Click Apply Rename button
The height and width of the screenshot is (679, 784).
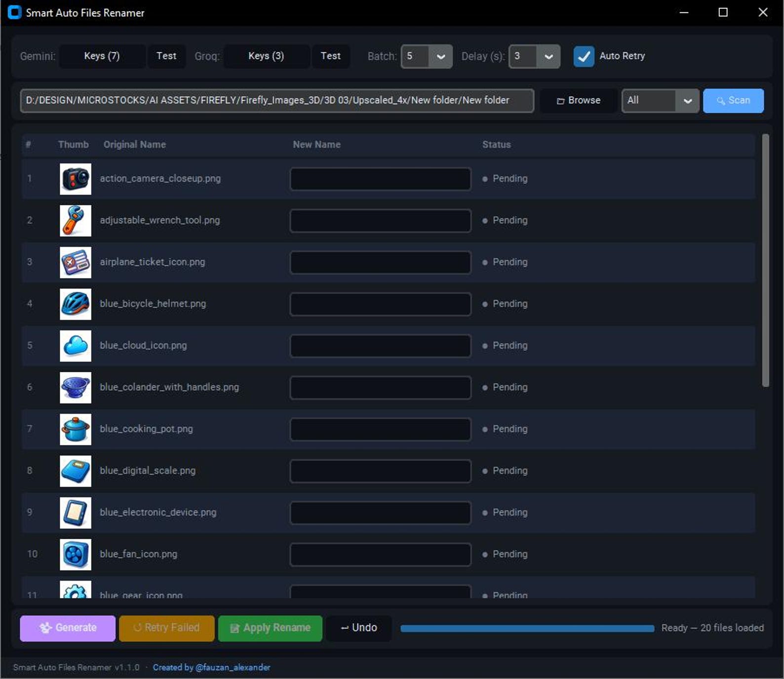pos(270,628)
